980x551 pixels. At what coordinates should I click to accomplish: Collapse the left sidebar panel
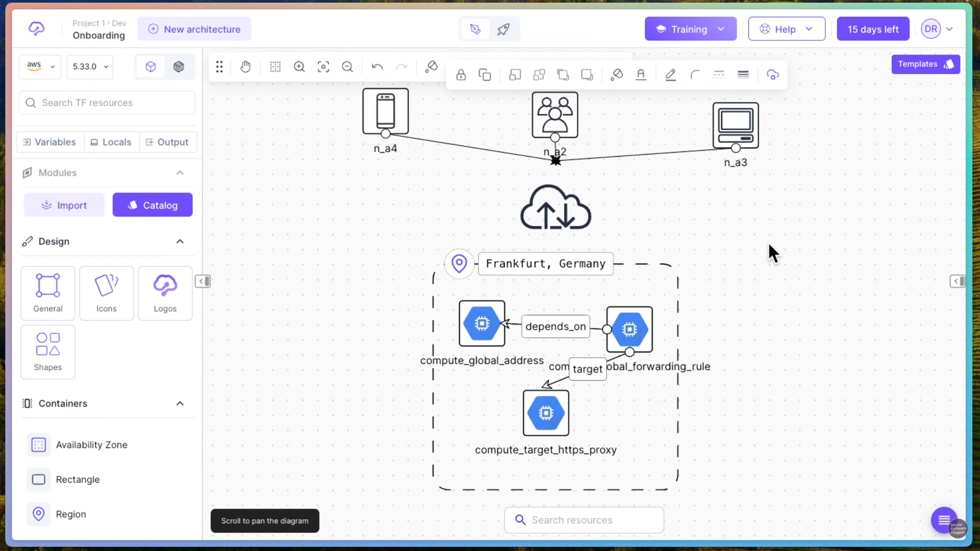coord(203,281)
